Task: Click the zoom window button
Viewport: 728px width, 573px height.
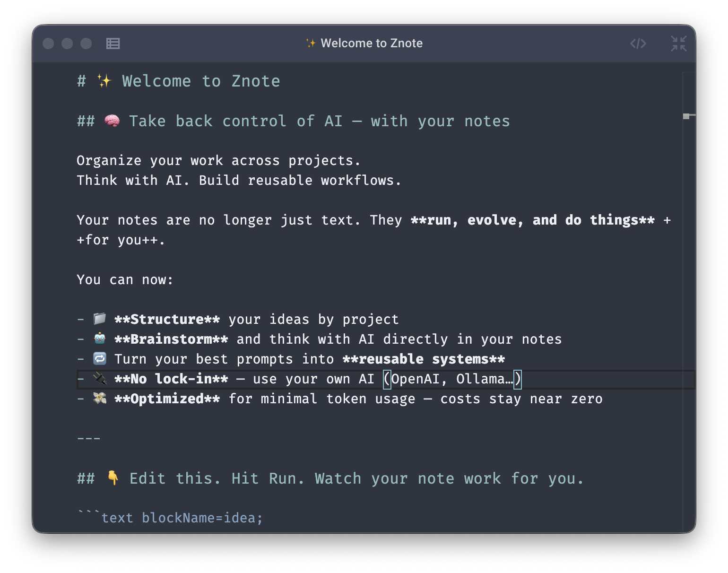Action: [86, 43]
